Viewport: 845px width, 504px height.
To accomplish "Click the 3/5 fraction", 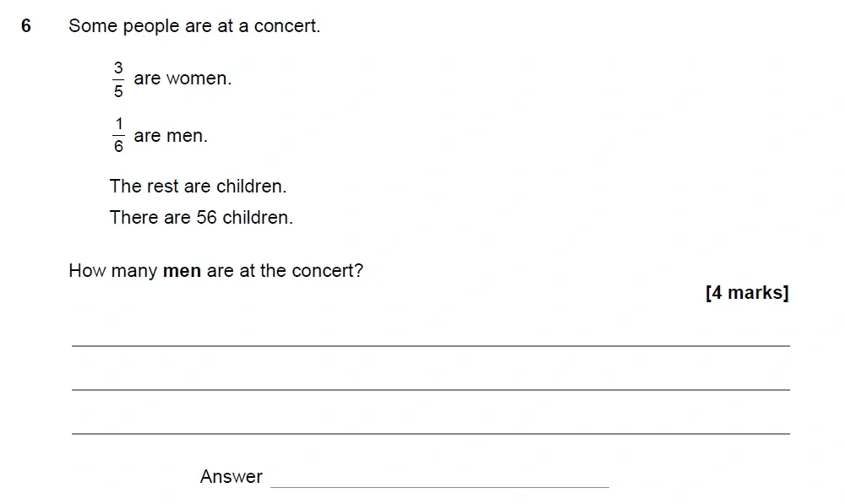I will 118,79.
